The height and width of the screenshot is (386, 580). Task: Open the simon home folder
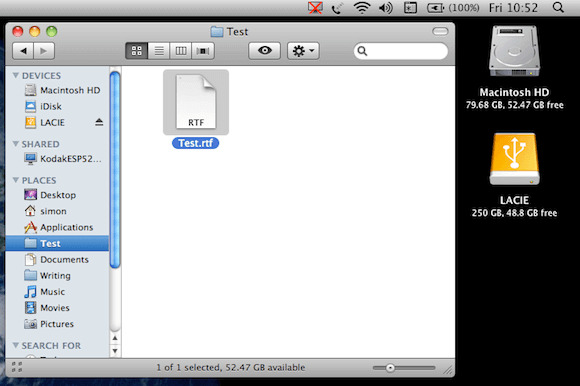[57, 211]
